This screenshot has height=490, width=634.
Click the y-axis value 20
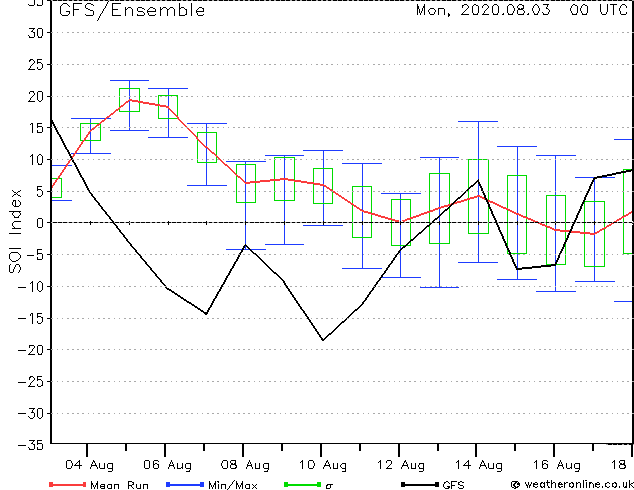[36, 96]
